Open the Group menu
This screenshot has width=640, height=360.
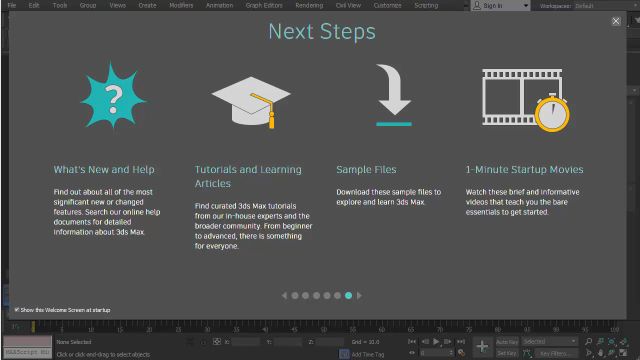point(88,5)
